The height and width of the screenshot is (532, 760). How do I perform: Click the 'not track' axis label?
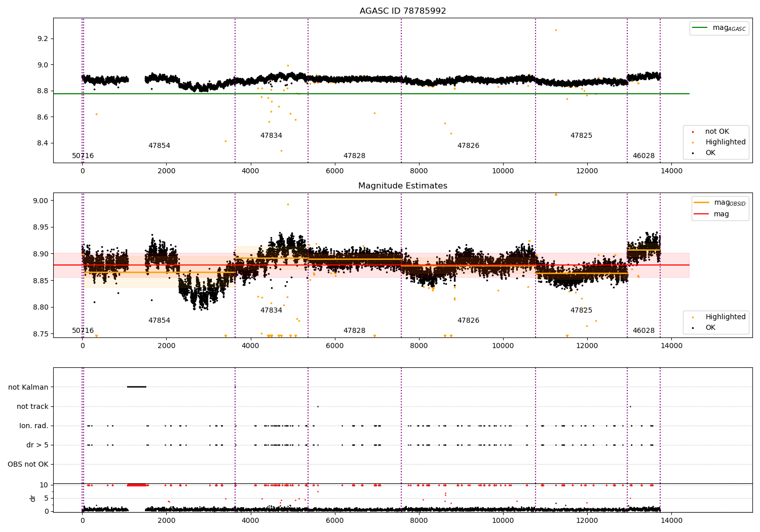coord(32,407)
